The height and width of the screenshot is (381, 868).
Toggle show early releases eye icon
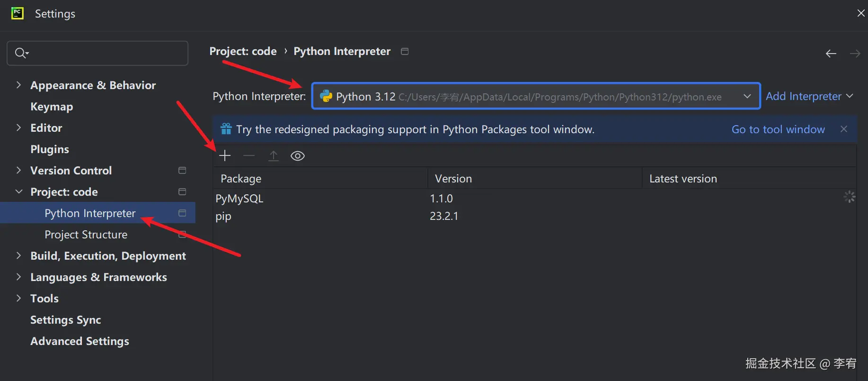(298, 156)
